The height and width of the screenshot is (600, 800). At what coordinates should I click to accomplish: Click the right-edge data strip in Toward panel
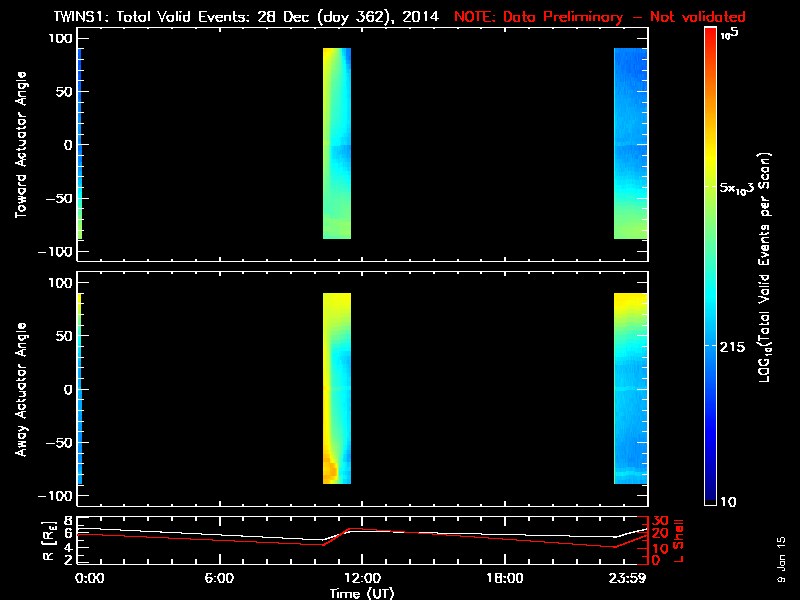pos(630,143)
